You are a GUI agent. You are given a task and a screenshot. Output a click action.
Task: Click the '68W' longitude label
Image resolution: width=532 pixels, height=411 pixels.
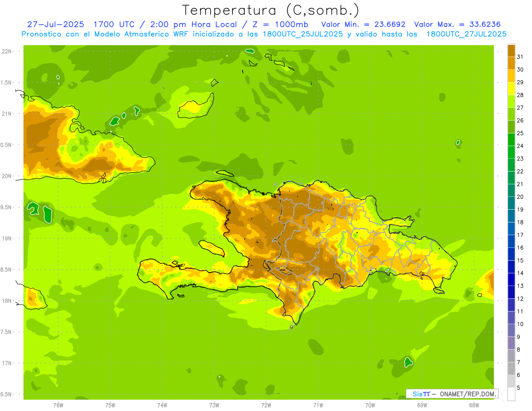474,405
